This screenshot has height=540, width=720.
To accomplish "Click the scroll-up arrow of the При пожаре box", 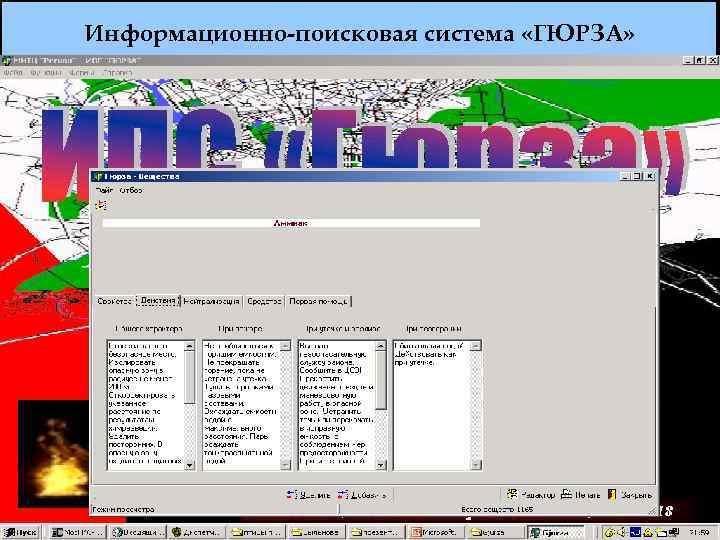I will (285, 346).
